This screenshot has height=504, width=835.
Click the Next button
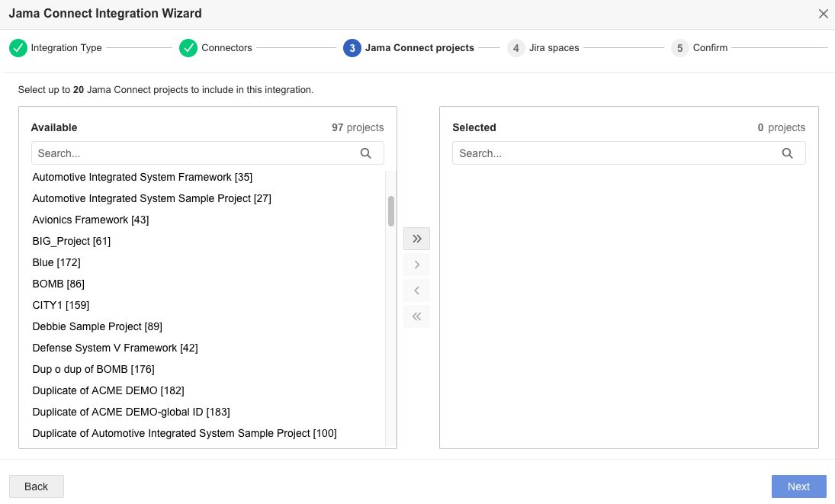(799, 486)
